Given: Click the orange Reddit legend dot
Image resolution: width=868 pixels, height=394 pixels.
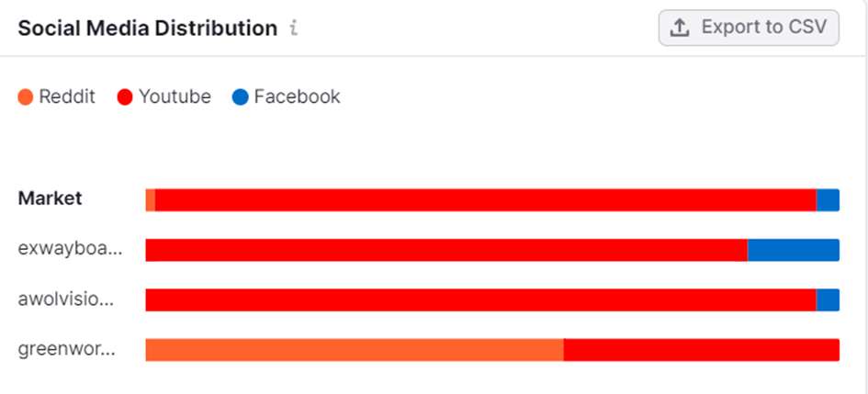Looking at the screenshot, I should 26,97.
